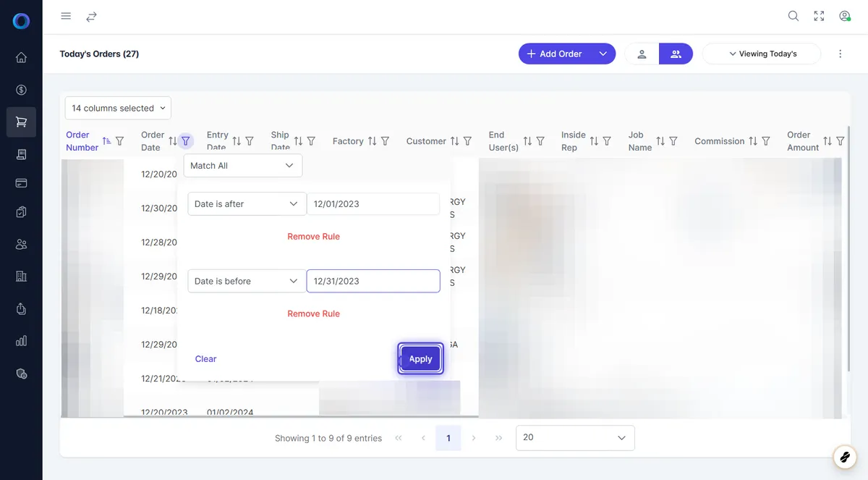The image size is (868, 480).
Task: Click the floating help widget icon
Action: pos(844,456)
